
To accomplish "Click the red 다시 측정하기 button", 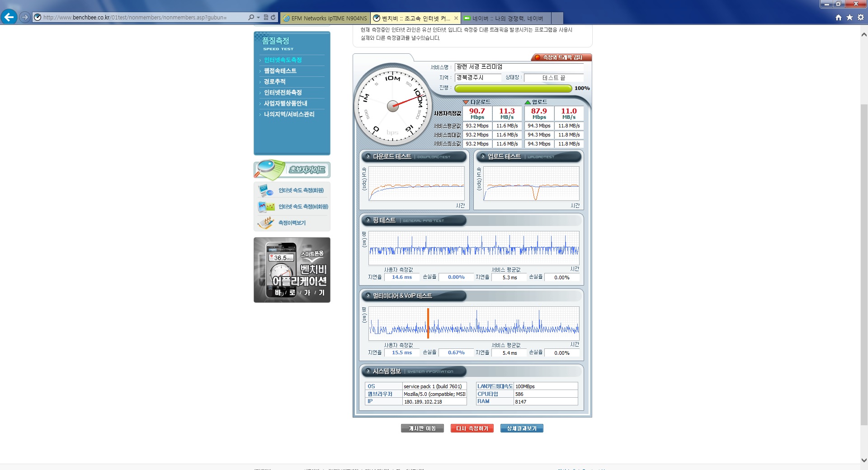I will pos(472,428).
